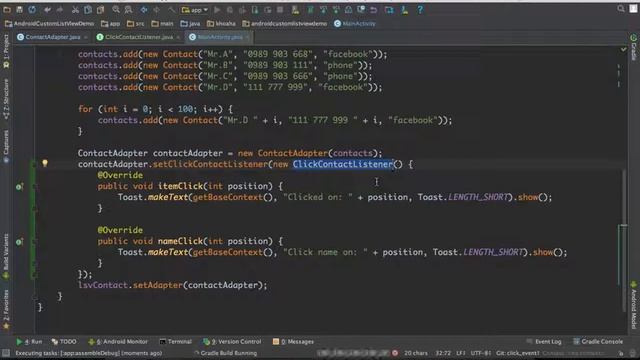Click AndroidCustomListViewDemo breadcrumb
This screenshot has height=360, width=640.
(49, 24)
